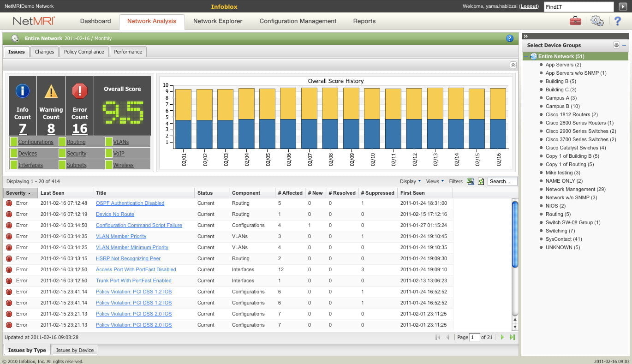Screen dimensions: 632x364
Task: Click the issues table scrollbar thumb
Action: point(515,233)
